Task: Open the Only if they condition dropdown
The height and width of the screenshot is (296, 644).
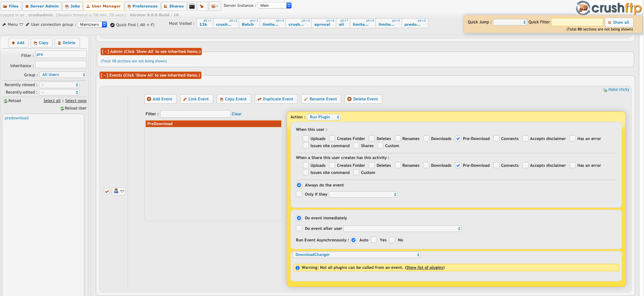Action: coord(363,195)
